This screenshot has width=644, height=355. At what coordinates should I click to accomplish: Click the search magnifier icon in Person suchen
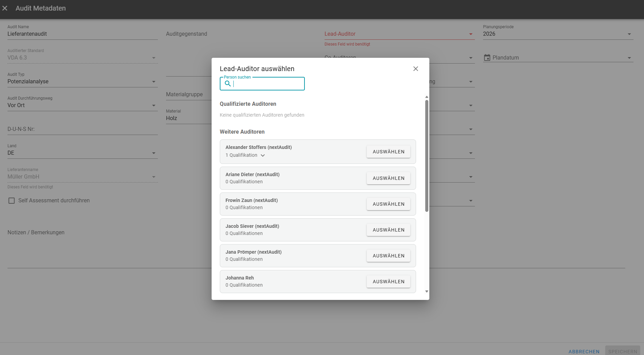(228, 84)
